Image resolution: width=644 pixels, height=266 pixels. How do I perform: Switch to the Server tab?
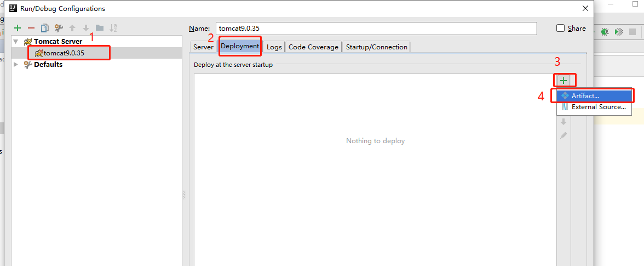pos(203,47)
